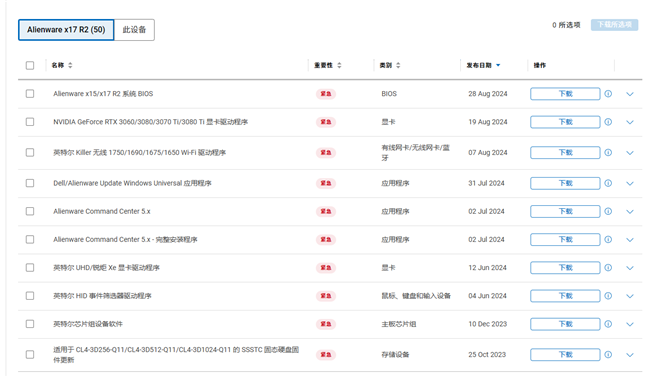Download SSSTC 固态硬盘固件更新
650x377 pixels.
(565, 355)
